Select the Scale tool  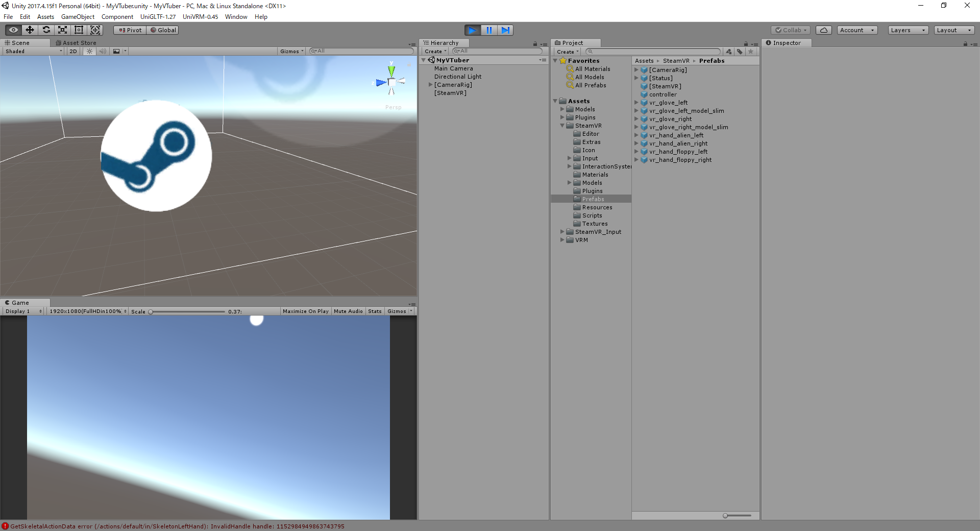[x=62, y=30]
